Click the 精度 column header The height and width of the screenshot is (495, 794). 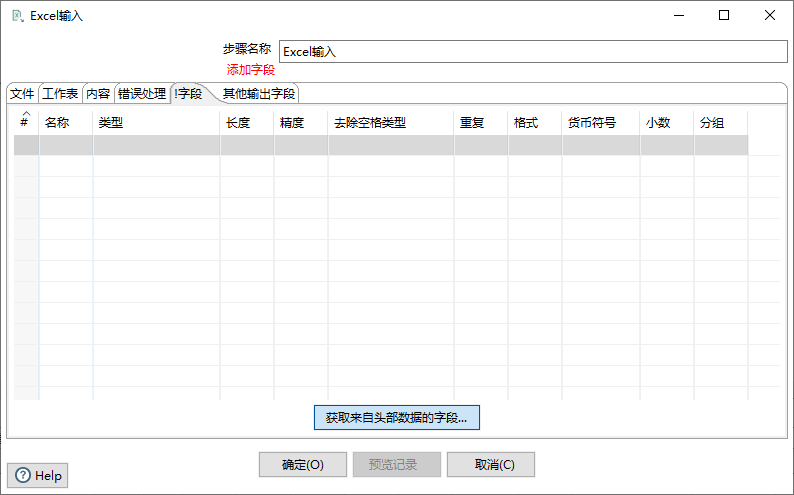click(301, 122)
